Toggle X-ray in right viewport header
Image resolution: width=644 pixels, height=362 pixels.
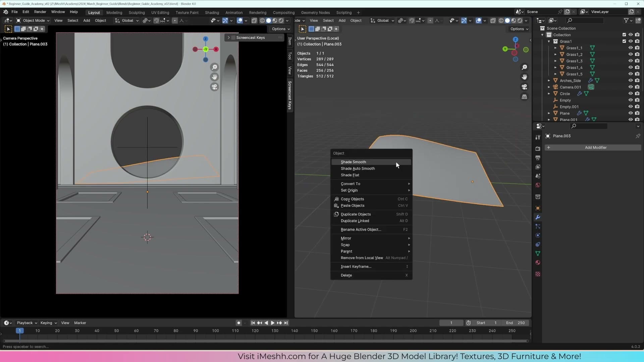[x=493, y=20]
